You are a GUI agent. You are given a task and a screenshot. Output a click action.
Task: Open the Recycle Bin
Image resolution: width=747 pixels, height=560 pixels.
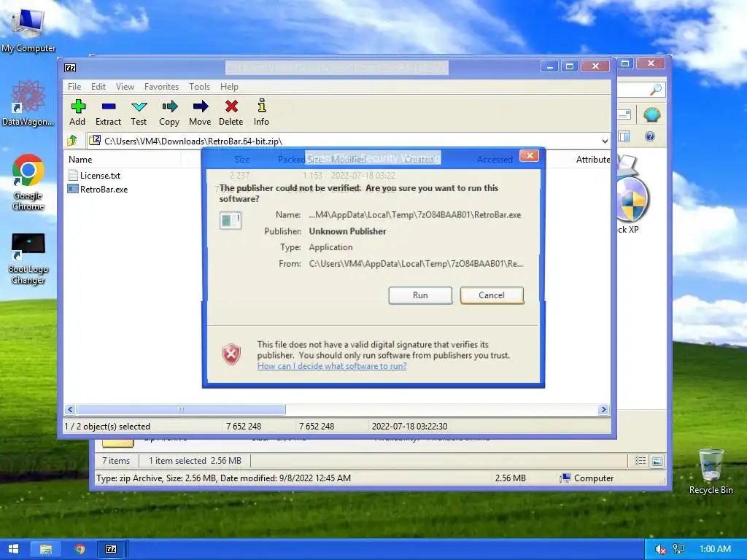point(711,471)
